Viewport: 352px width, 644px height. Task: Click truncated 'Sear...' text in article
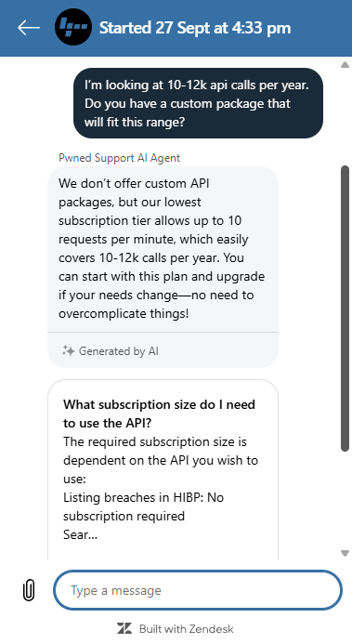point(81,534)
